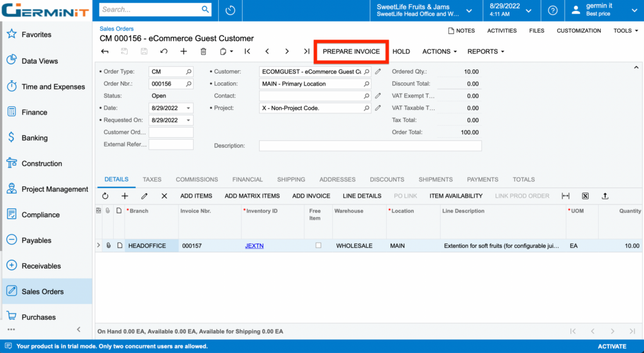Refresh the details grid

click(105, 196)
